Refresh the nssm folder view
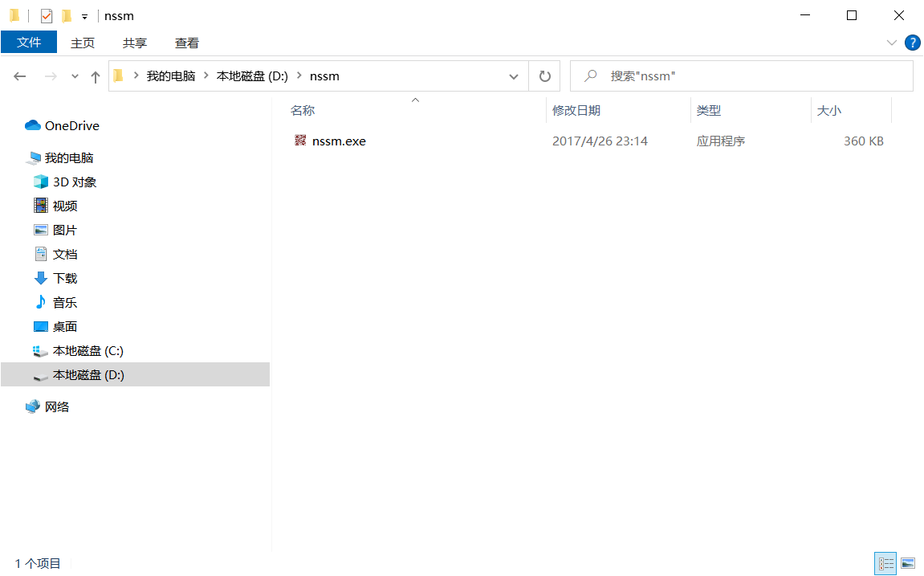Image resolution: width=924 pixels, height=576 pixels. pos(544,76)
